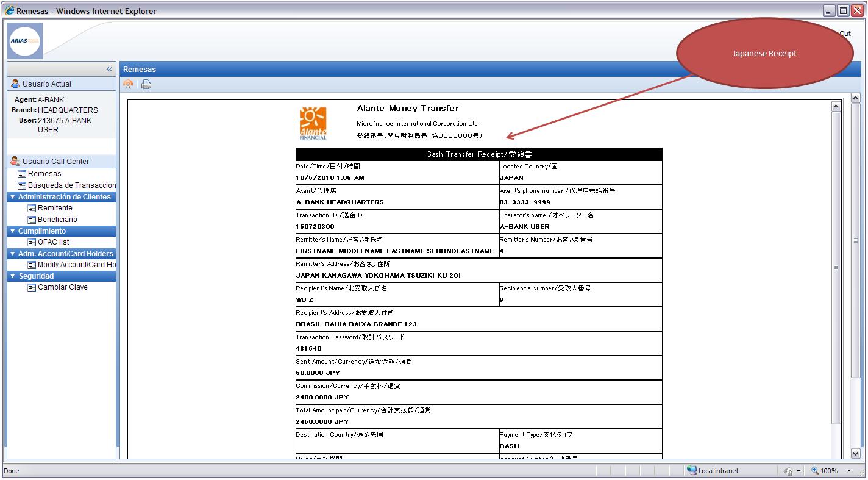Viewport: 868px width, 480px height.
Task: Open the zoom level dropdown arrow
Action: (x=848, y=471)
